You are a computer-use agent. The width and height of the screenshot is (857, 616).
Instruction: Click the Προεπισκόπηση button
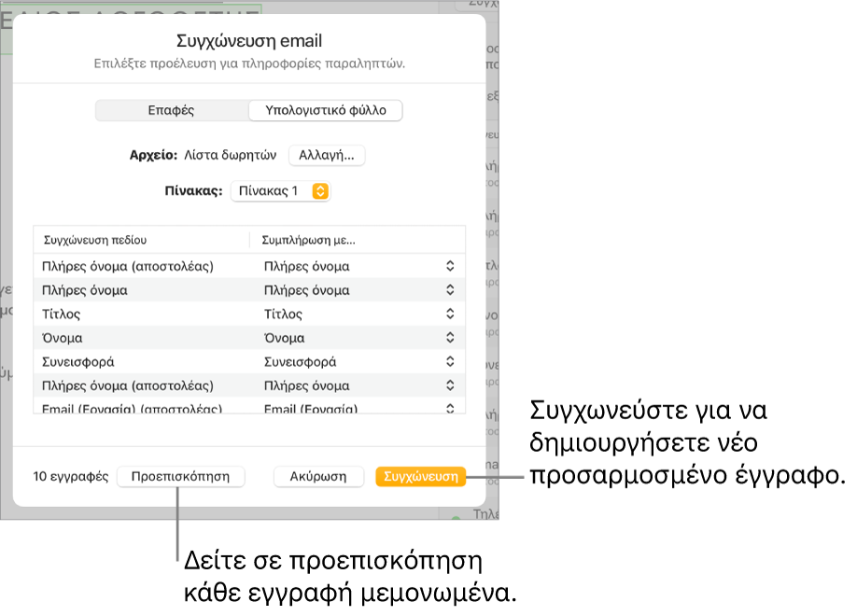(x=180, y=477)
